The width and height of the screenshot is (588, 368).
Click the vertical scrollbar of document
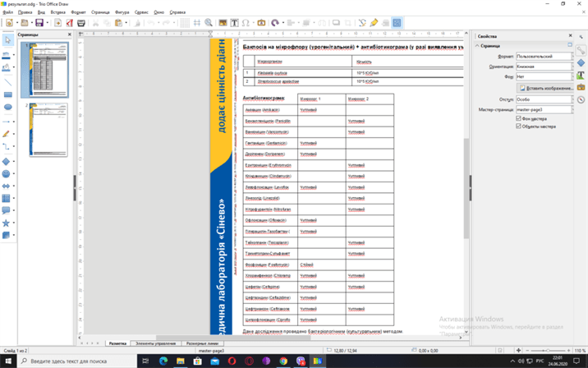click(466, 188)
